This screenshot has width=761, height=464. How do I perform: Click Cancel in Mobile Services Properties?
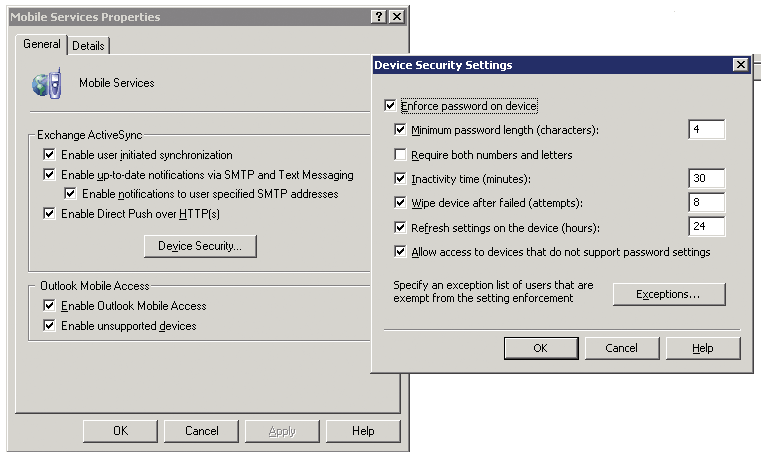pos(201,431)
